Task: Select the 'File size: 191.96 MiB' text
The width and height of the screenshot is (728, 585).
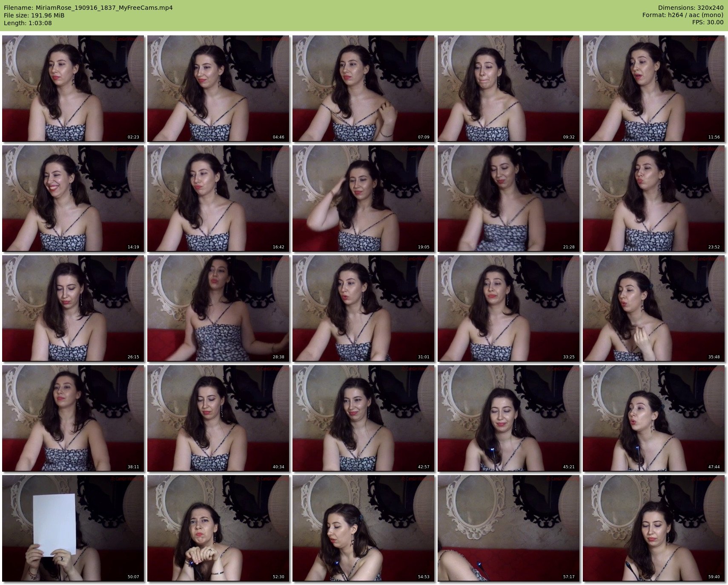Action: coord(34,15)
